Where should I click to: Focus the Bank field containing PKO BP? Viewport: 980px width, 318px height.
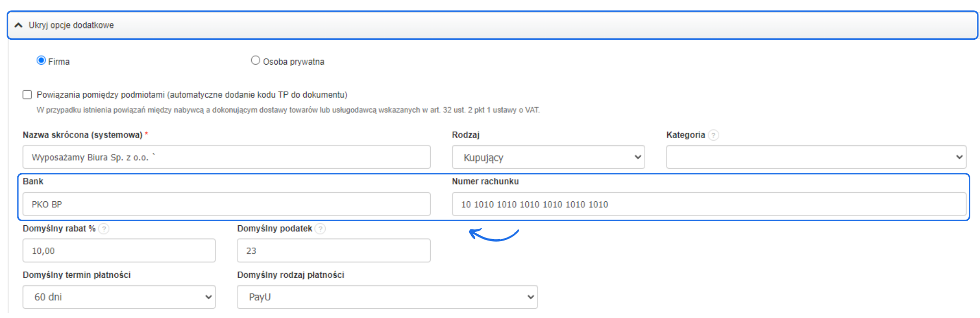(x=226, y=204)
